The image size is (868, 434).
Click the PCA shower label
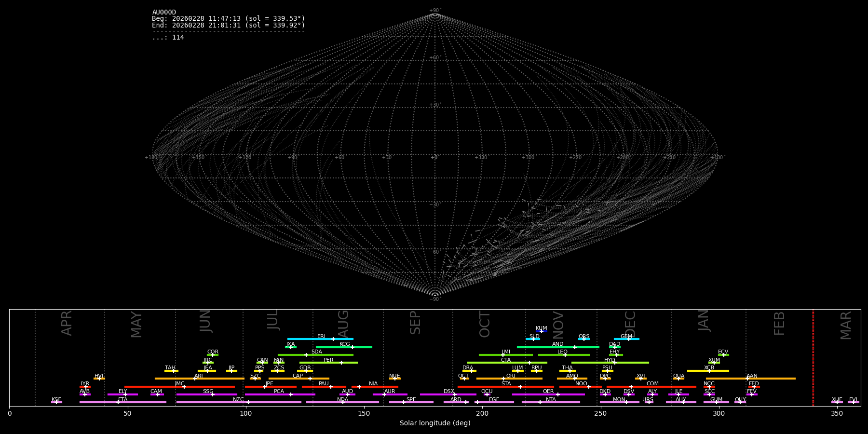pyautogui.click(x=279, y=392)
